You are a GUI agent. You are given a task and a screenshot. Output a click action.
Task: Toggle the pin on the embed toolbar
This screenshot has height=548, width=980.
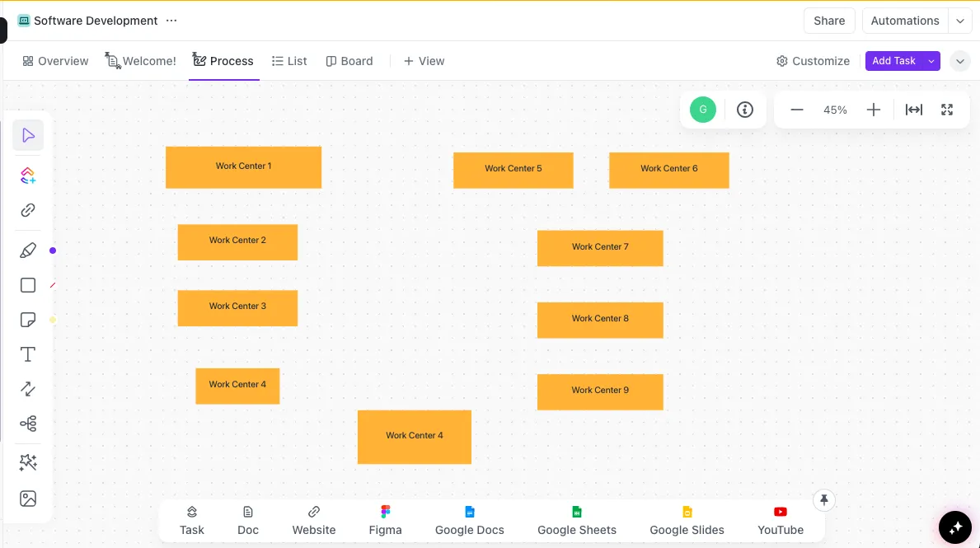[x=823, y=500]
